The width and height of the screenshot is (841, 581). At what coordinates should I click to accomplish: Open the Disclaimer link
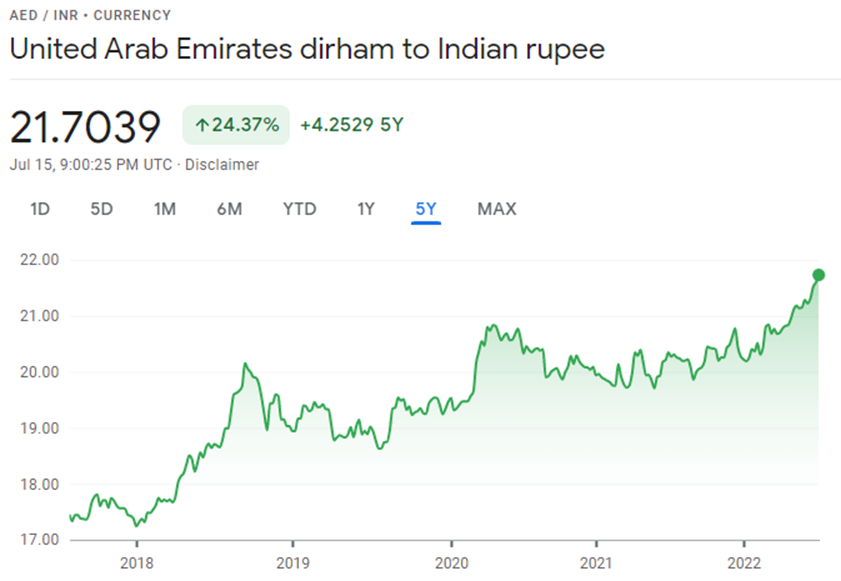coord(222,165)
